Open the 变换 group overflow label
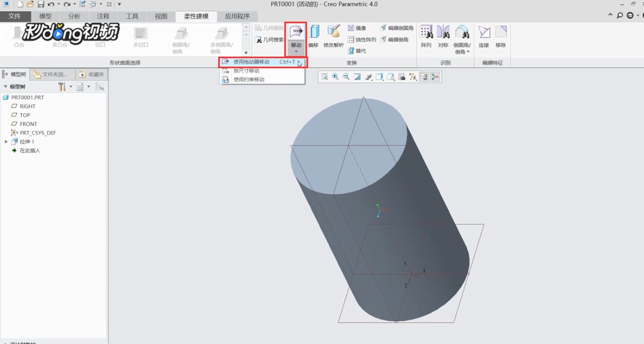 point(351,63)
